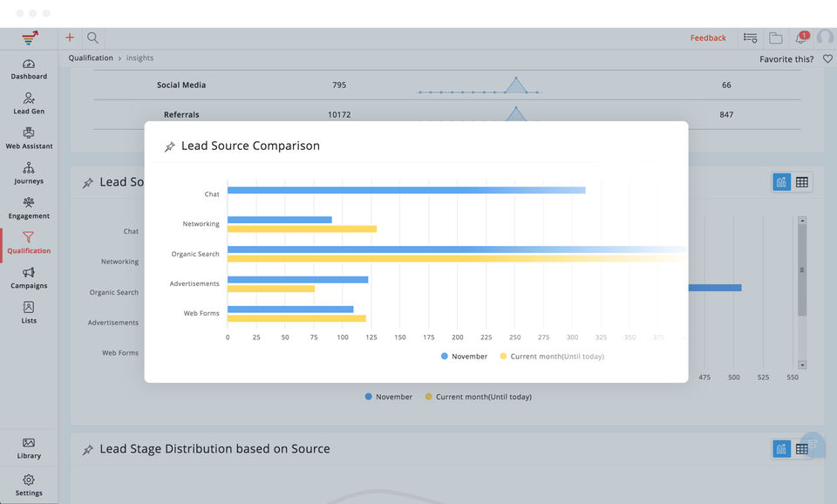837x504 pixels.
Task: Open Lists in sidebar
Action: [x=29, y=313]
